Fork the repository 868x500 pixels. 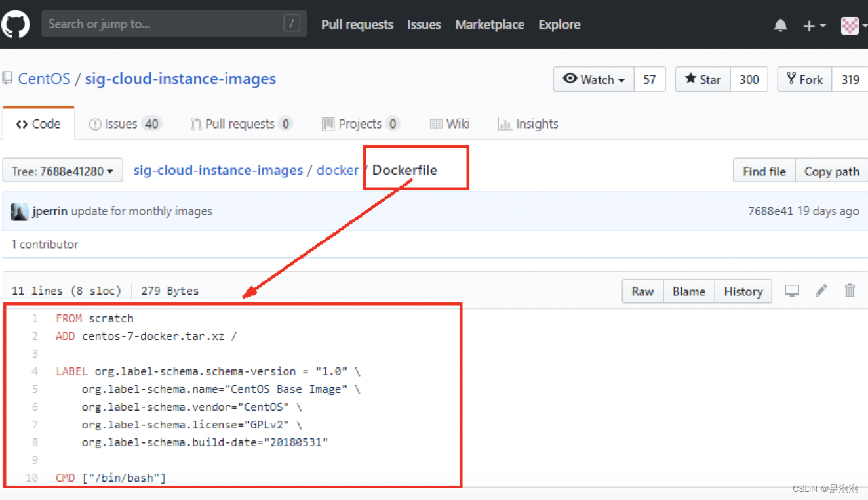(804, 79)
